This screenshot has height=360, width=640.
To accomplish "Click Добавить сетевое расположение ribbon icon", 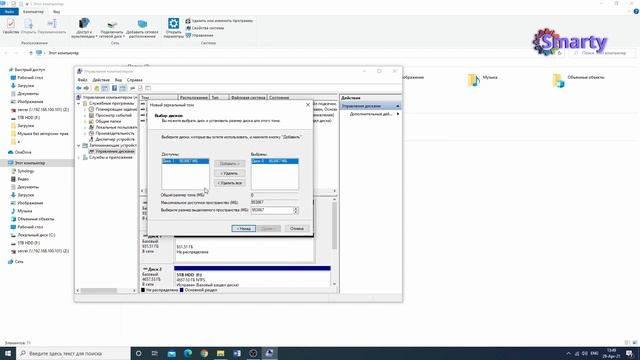I will 142,28.
